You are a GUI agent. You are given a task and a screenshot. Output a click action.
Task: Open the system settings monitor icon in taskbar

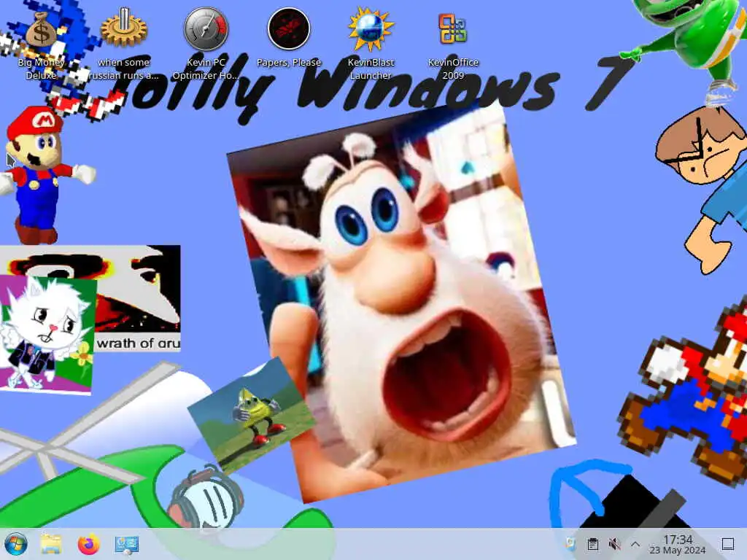click(127, 545)
